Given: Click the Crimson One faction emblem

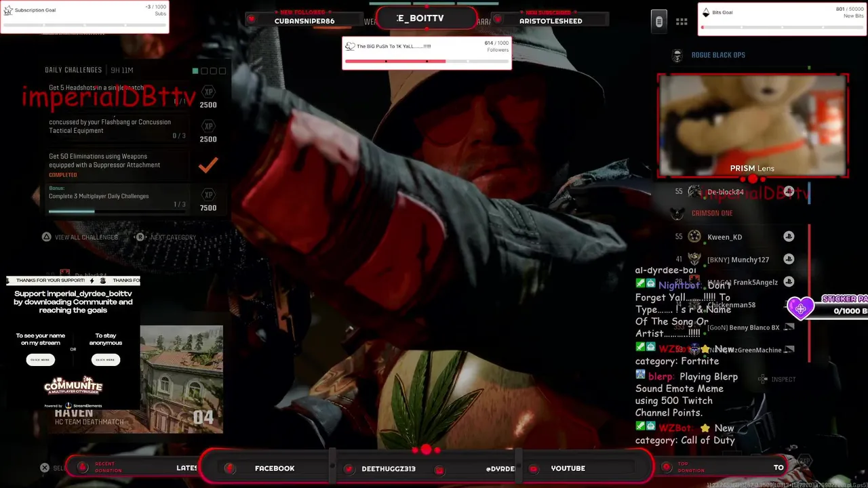Looking at the screenshot, I should coord(677,213).
